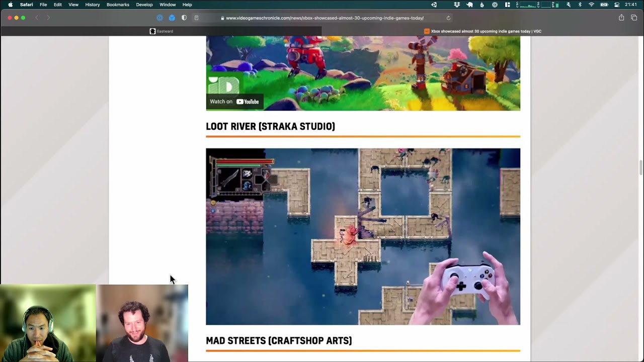Click the blue cube extension icon
The image size is (644, 362).
(172, 18)
